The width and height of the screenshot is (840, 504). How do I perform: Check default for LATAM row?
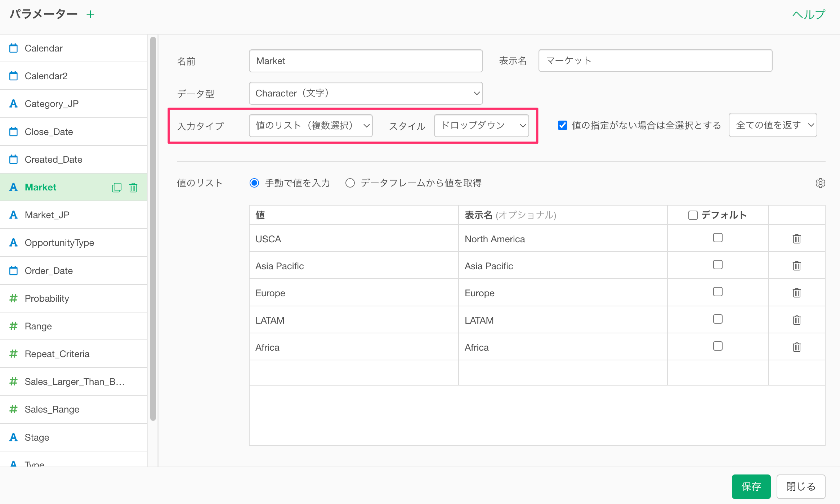pos(718,319)
